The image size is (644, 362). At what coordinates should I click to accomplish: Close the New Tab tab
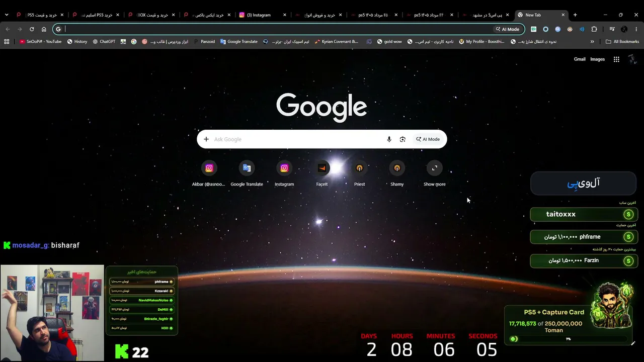coord(563,15)
